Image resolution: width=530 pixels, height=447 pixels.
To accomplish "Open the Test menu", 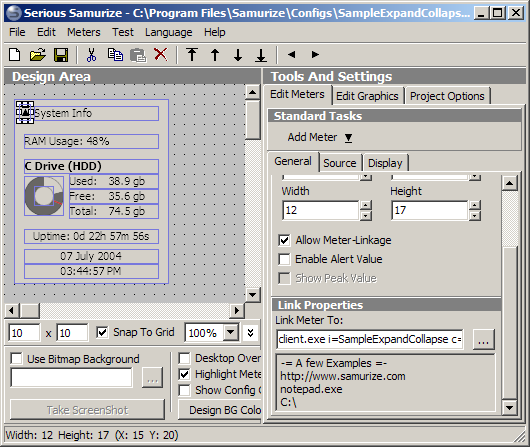I will click(x=123, y=32).
